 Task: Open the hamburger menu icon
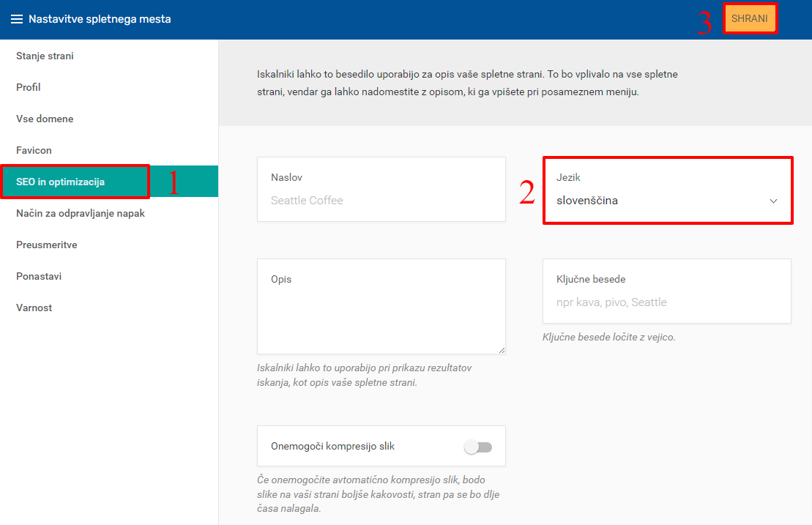point(17,19)
